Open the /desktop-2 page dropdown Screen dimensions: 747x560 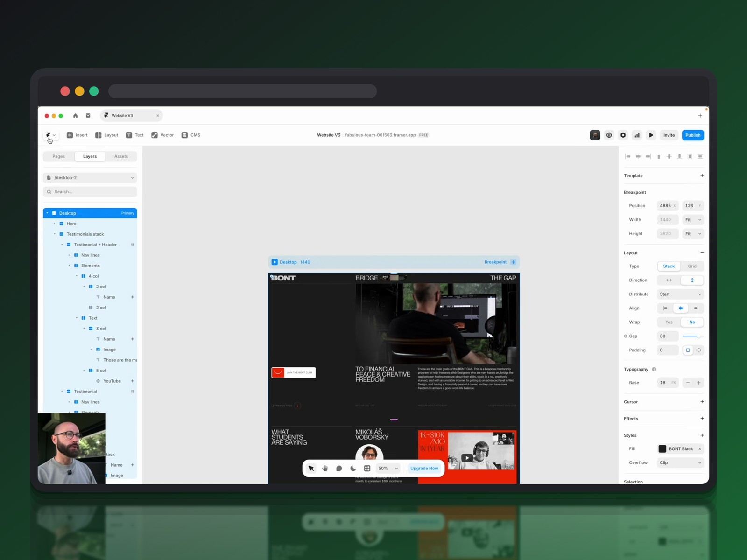[90, 178]
